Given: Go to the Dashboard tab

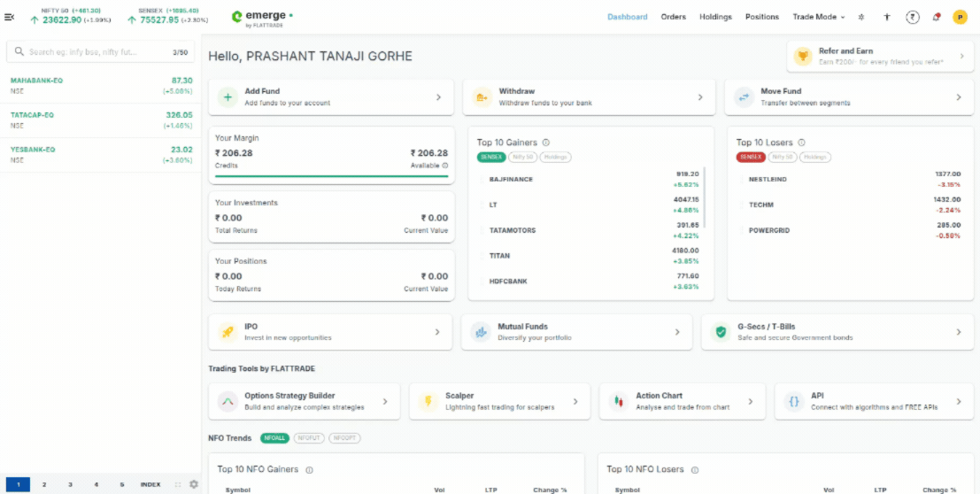Looking at the screenshot, I should [628, 17].
